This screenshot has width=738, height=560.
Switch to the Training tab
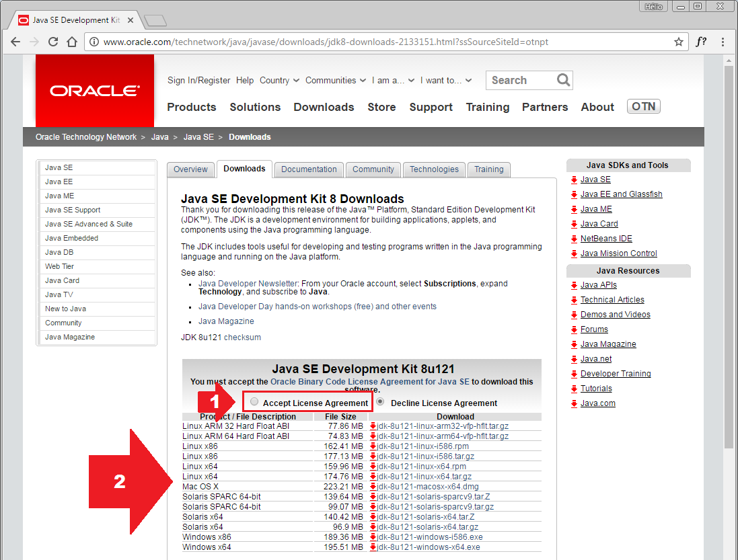pyautogui.click(x=488, y=169)
